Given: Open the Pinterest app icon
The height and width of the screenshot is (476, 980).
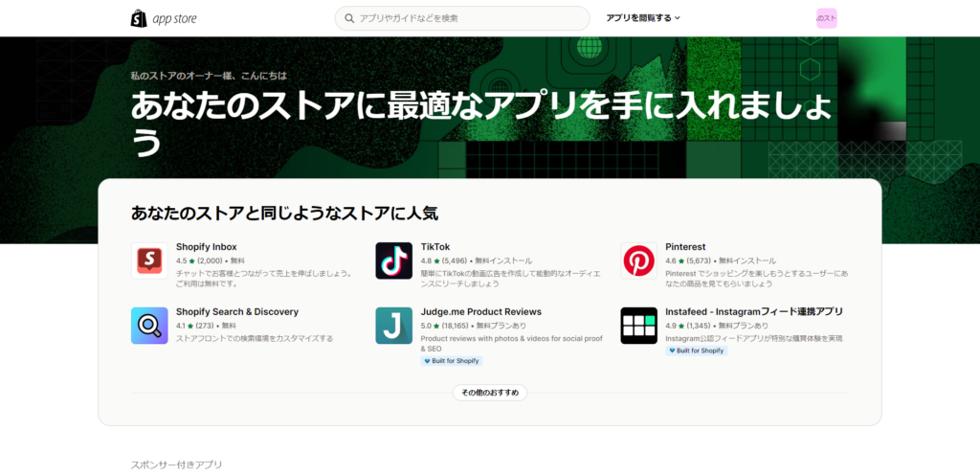Looking at the screenshot, I should pyautogui.click(x=638, y=261).
